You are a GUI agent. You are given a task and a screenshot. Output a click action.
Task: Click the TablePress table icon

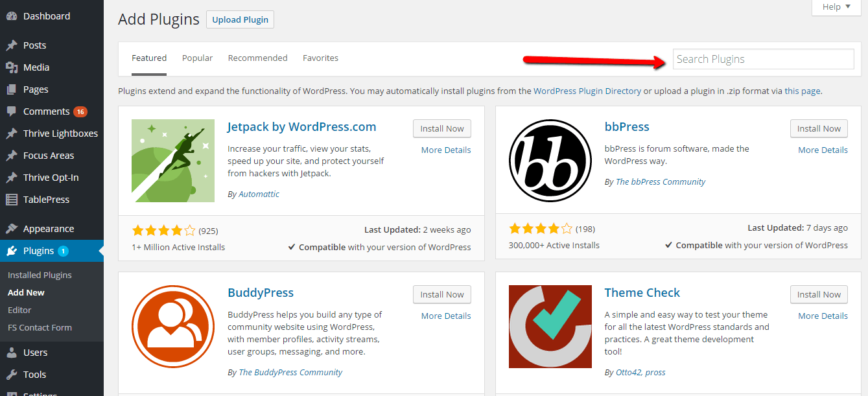(x=11, y=200)
